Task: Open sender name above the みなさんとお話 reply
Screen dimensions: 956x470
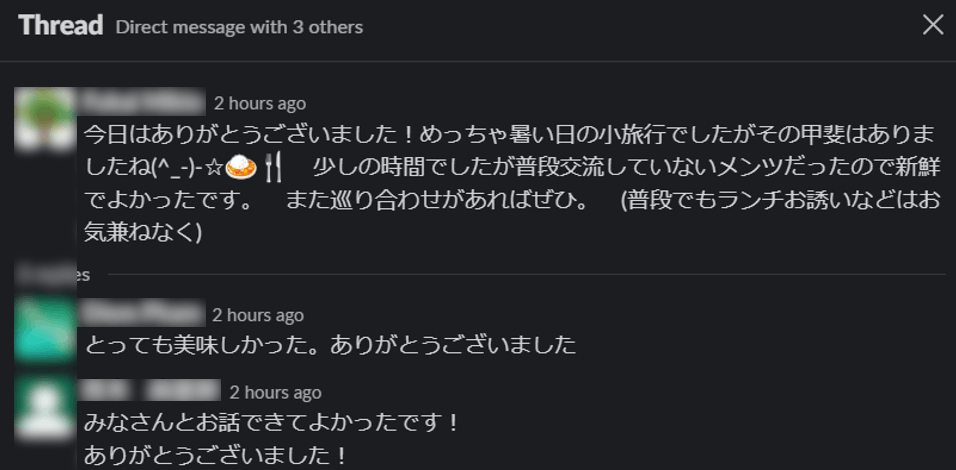Action: pyautogui.click(x=150, y=392)
